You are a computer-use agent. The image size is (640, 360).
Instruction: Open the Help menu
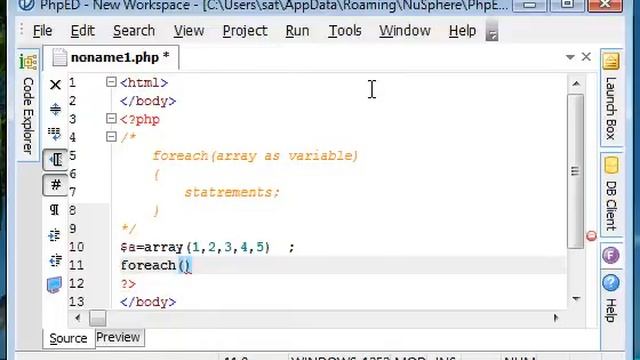tap(462, 31)
